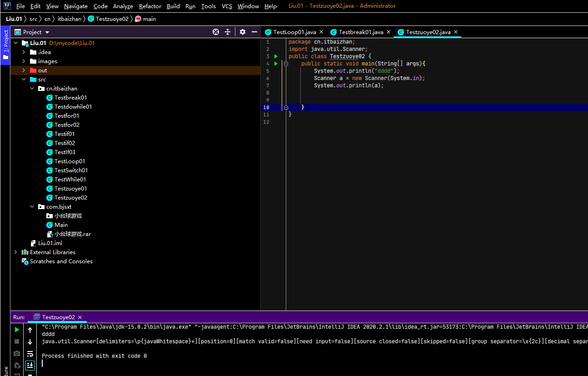Select the 小台球游戏 folder
The image size is (588, 376).
click(68, 216)
